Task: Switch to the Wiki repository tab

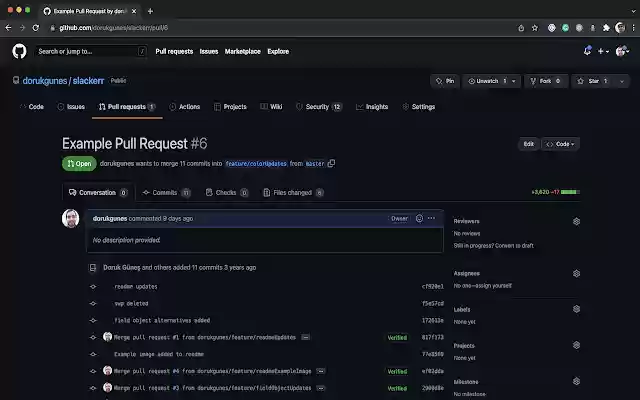Action: pos(271,107)
